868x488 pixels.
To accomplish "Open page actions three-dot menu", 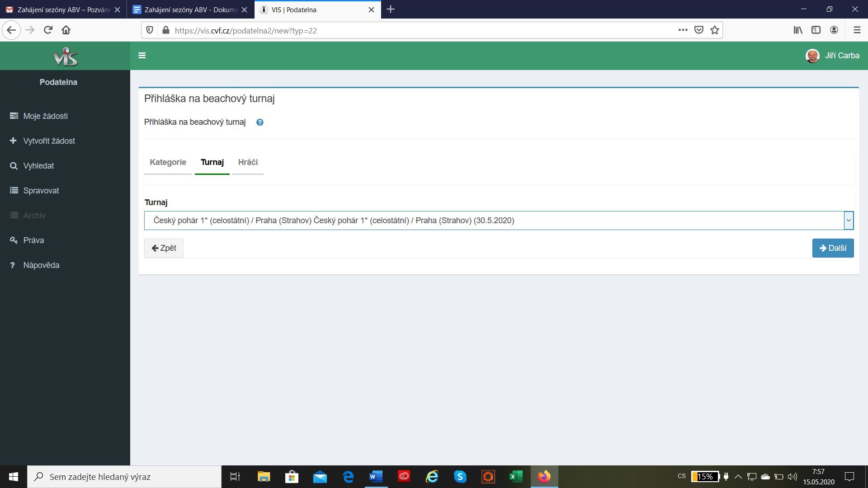I will [x=683, y=30].
